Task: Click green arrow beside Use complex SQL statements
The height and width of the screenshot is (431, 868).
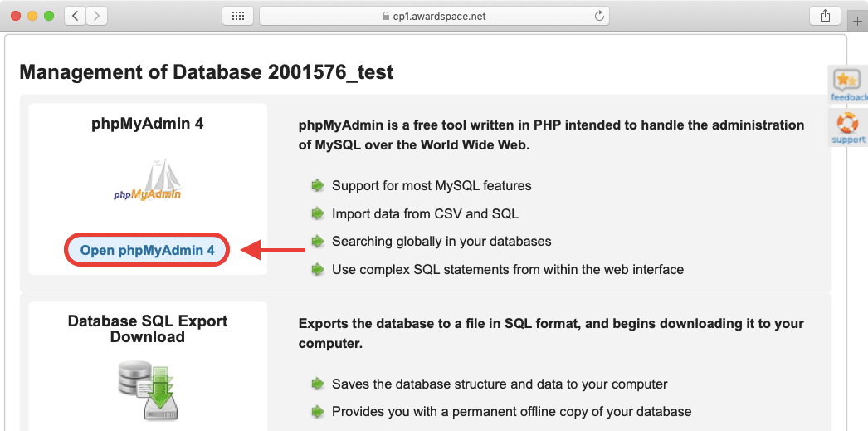Action: (317, 269)
